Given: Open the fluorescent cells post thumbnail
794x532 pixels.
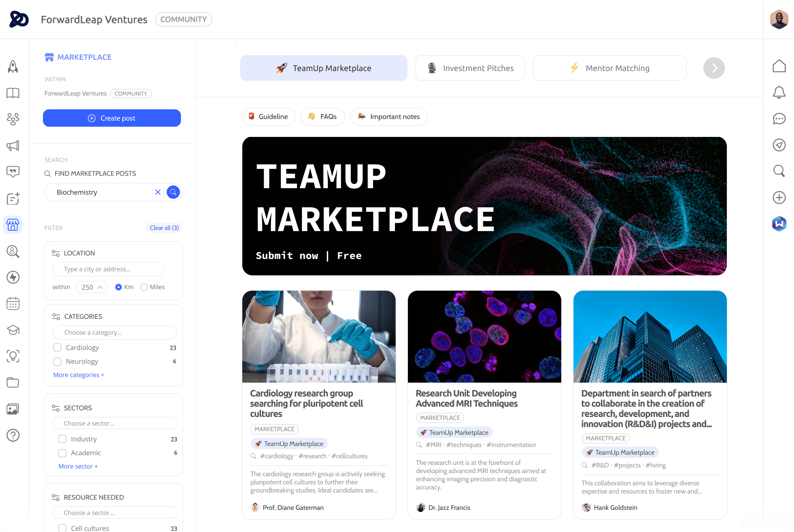Looking at the screenshot, I should [485, 337].
